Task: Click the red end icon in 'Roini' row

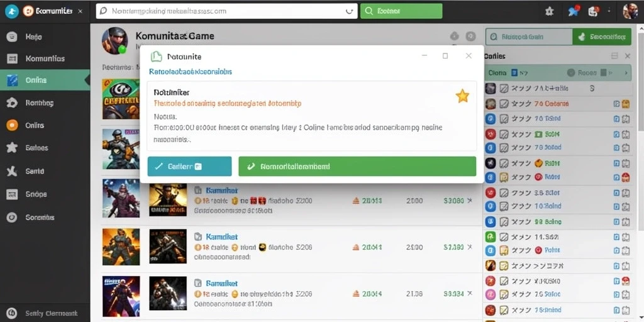Action: point(626,177)
